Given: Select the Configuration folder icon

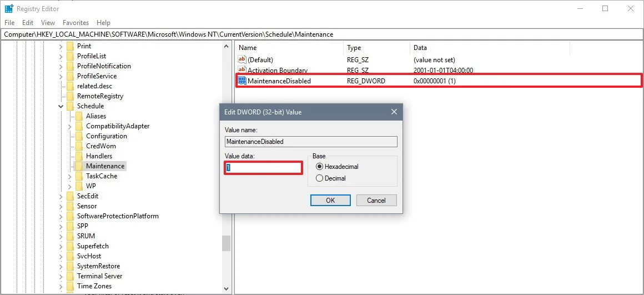Looking at the screenshot, I should click(x=79, y=136).
